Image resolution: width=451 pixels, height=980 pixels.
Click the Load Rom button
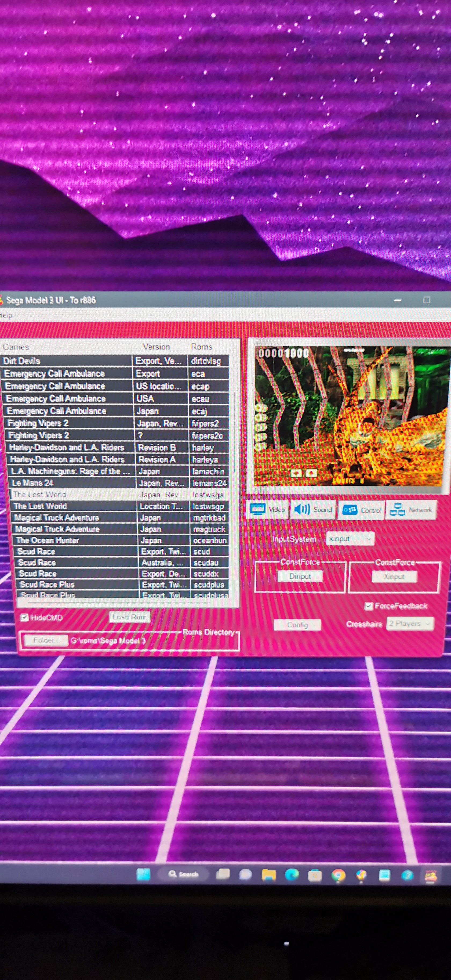(129, 617)
